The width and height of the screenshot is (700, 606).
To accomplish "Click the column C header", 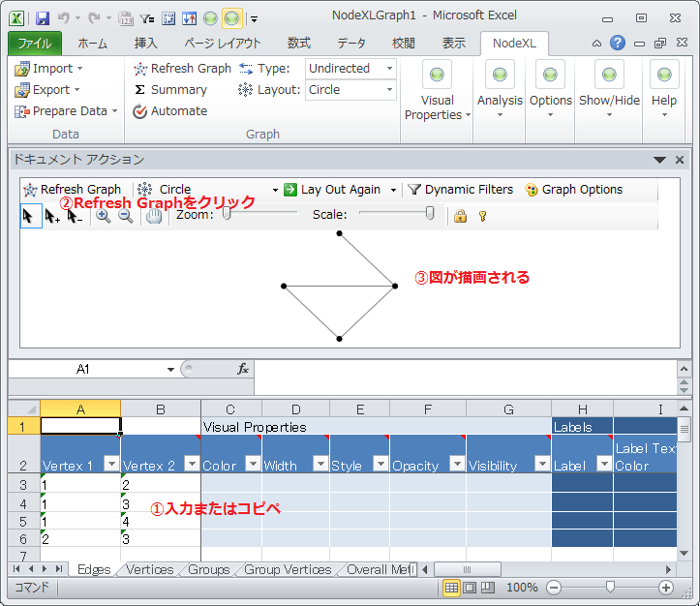I will pos(230,409).
